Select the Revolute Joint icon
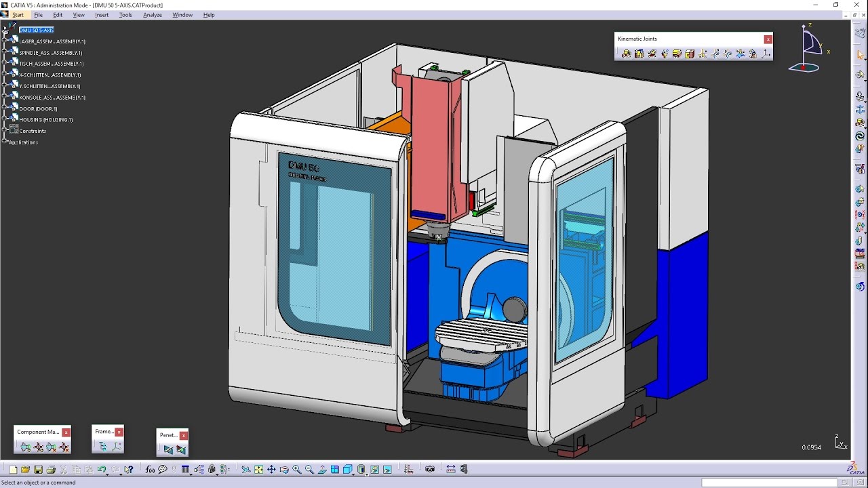 pos(627,54)
